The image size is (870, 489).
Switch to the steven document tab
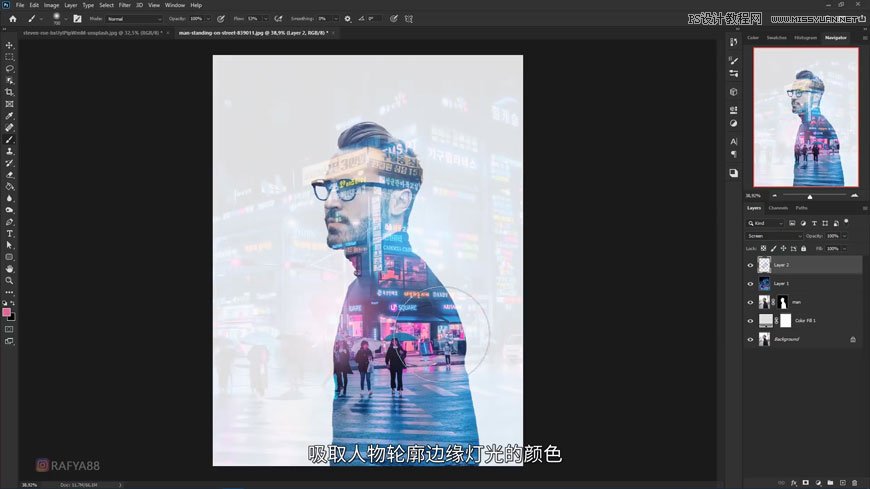[x=92, y=33]
